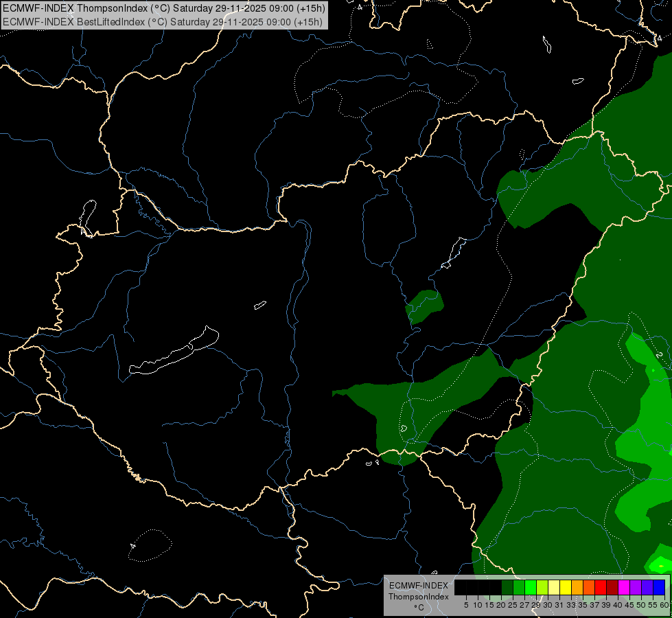Pick the legend tick value '40'
Viewport: 672px width, 618px height.
point(618,605)
